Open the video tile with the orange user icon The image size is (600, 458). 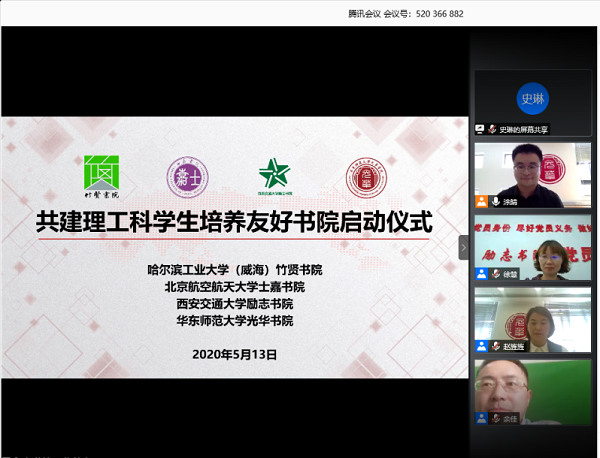[533, 175]
